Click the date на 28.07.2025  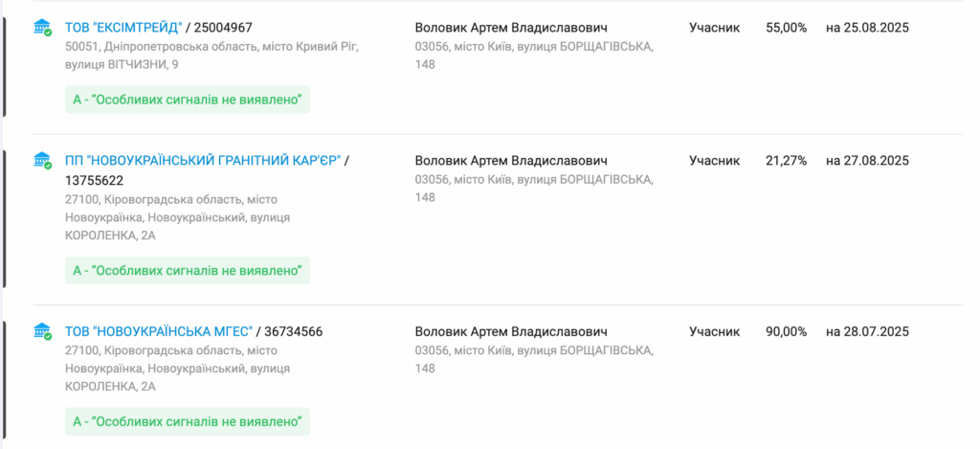pyautogui.click(x=867, y=331)
